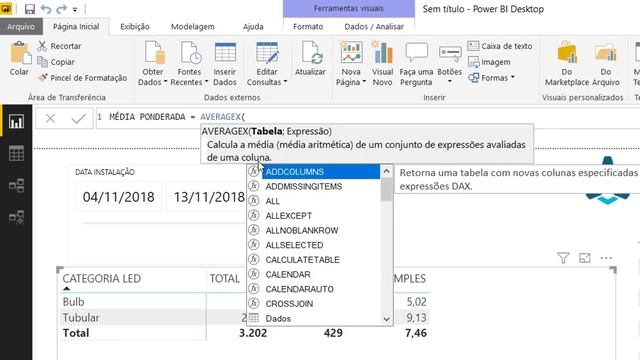The image size is (640, 360).
Task: Cancel the formula with the X button
Action: [x=50, y=118]
